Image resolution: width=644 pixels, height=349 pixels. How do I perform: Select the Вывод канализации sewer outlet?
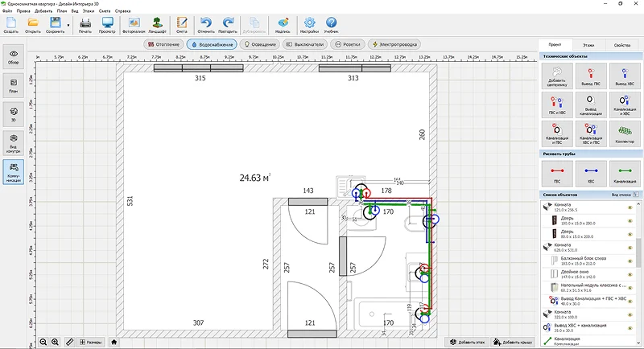591,105
